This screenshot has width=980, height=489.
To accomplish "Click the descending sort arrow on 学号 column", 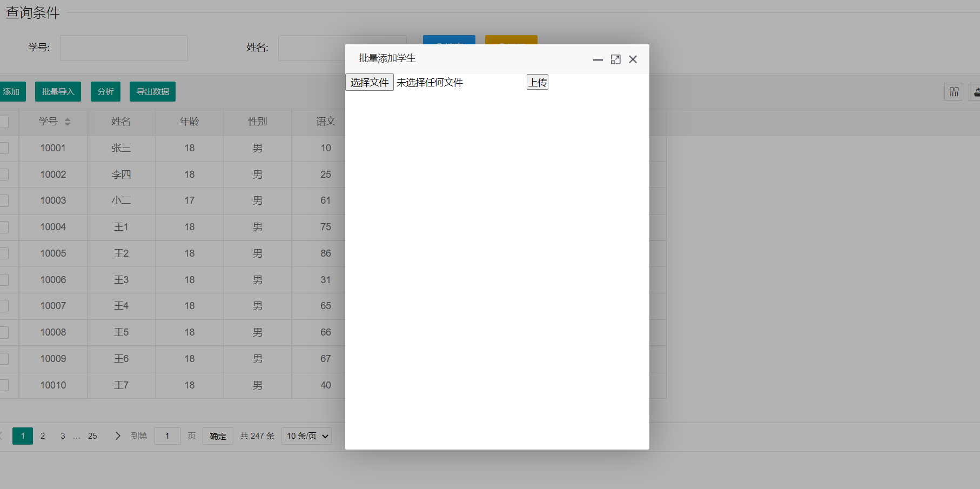I will point(68,124).
